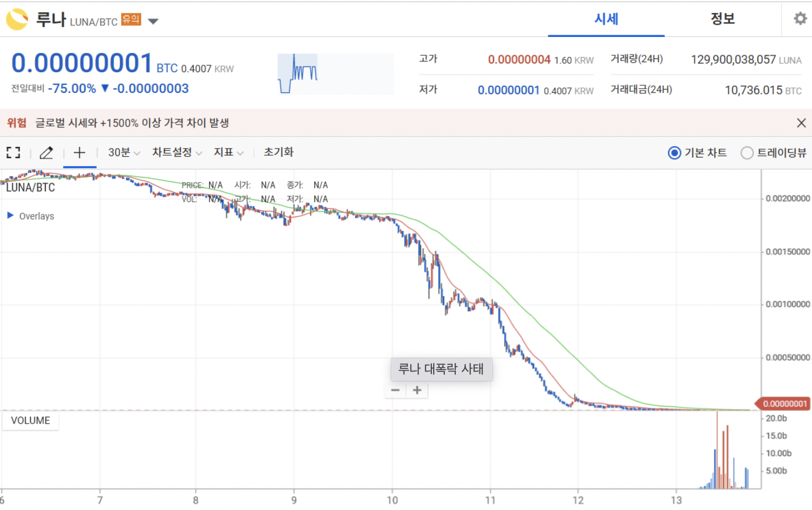Click the 20.0b volume axis label
Image resolution: width=812 pixels, height=510 pixels.
tap(775, 418)
